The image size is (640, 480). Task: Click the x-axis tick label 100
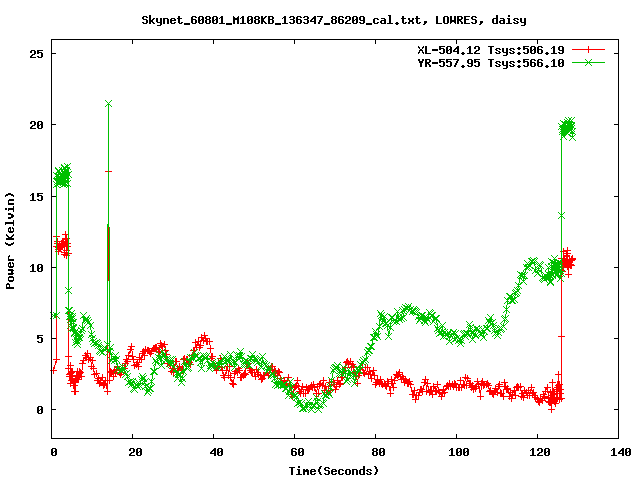459,452
